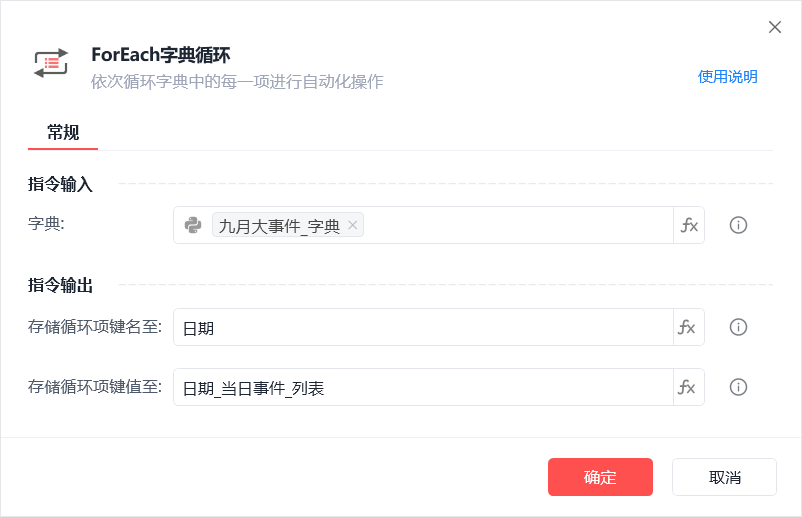Click fx icon for 存储循环项键名至 field

[689, 327]
